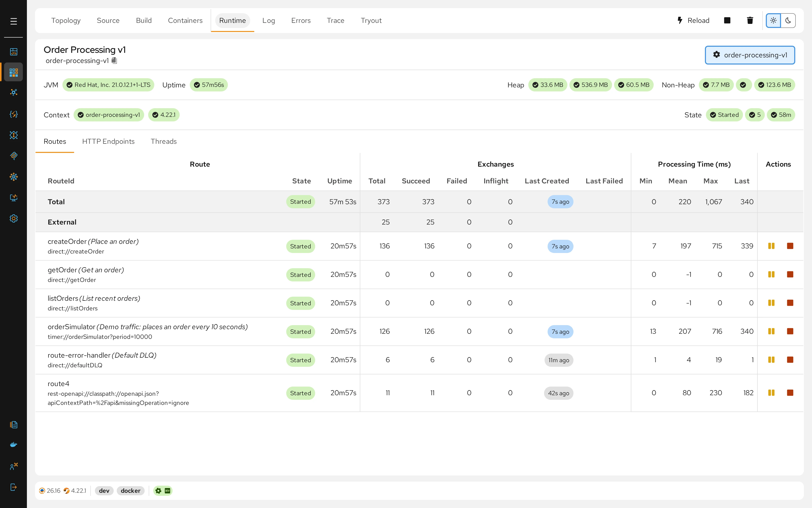Click the 11m ago badge for route-error-handler
The image size is (812, 508).
click(x=559, y=360)
